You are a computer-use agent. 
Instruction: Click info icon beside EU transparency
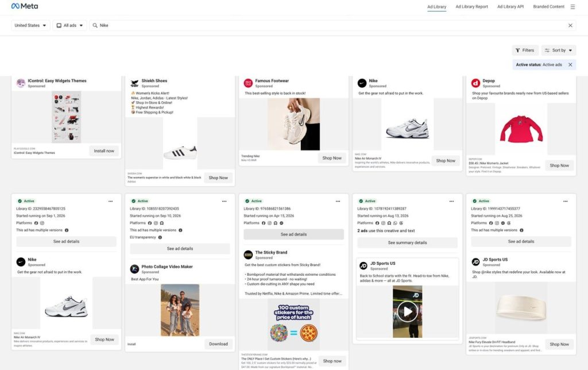[x=160, y=237]
